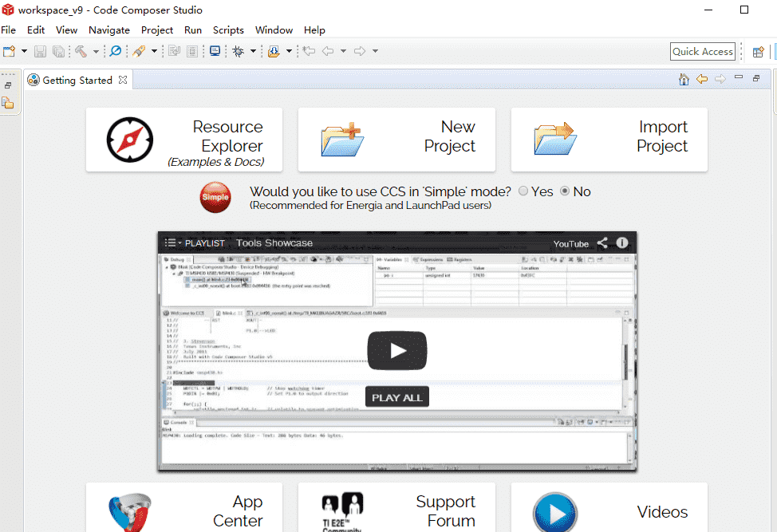This screenshot has height=532, width=777.
Task: Select No for Simple mode
Action: pyautogui.click(x=565, y=191)
